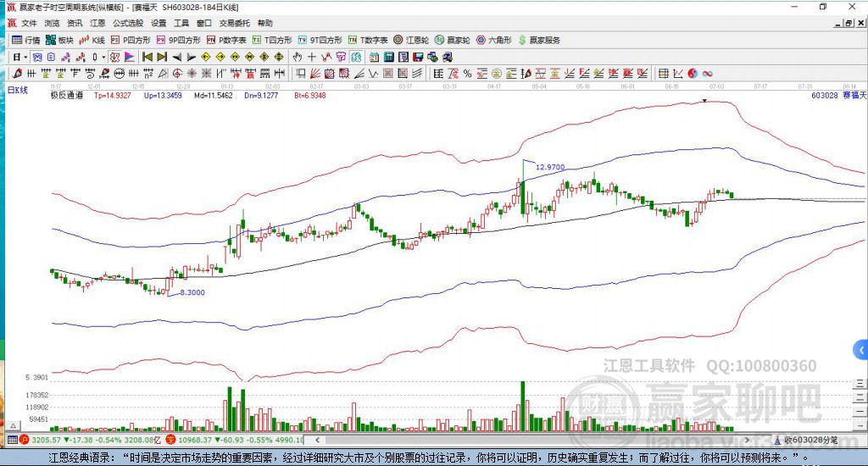Open the 六角形 tool
The width and height of the screenshot is (868, 466).
494,40
